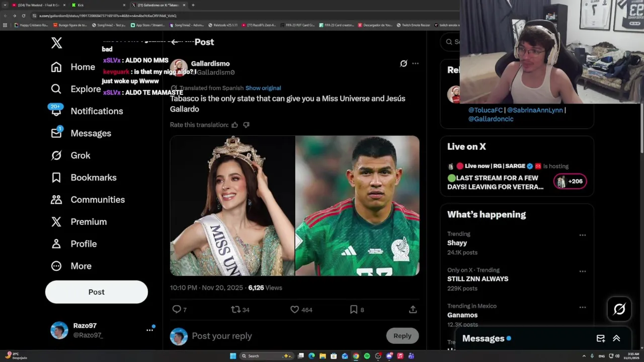Click the Communities people icon

[56, 200]
